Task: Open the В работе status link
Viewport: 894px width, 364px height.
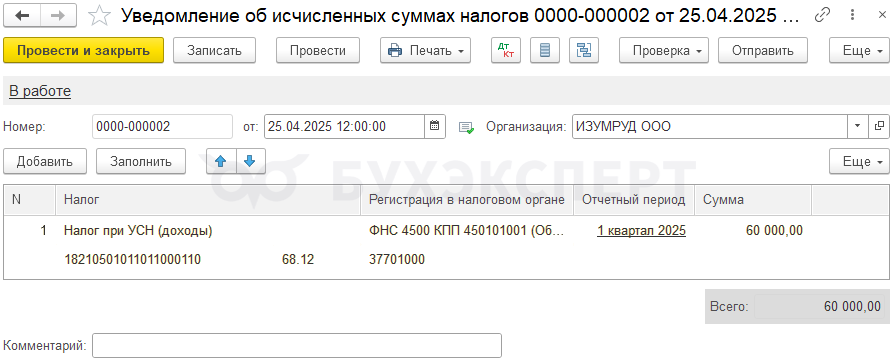Action: coord(40,91)
